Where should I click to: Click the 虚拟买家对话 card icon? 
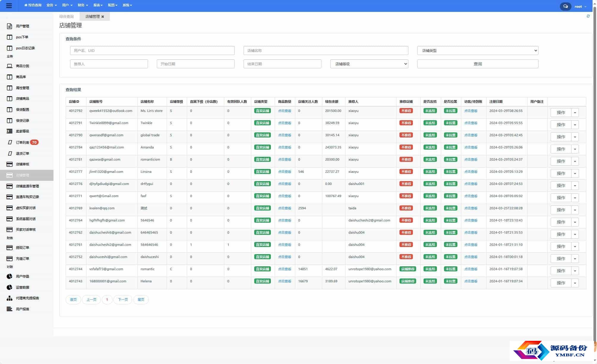10,208
